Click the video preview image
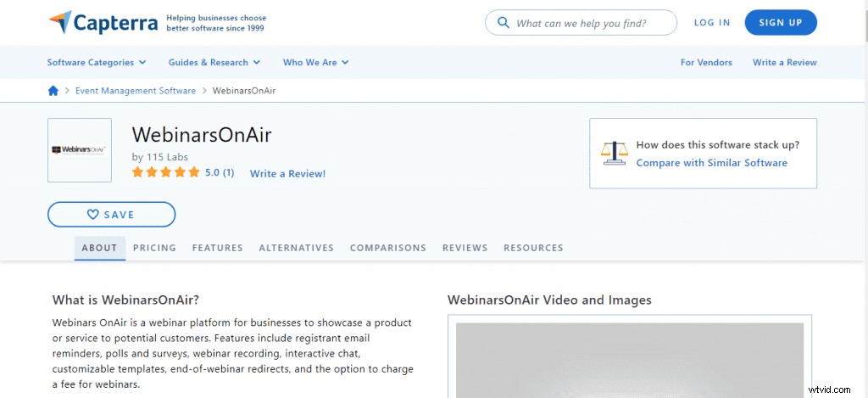Screen dimensions: 868x398 pyautogui.click(x=630, y=361)
